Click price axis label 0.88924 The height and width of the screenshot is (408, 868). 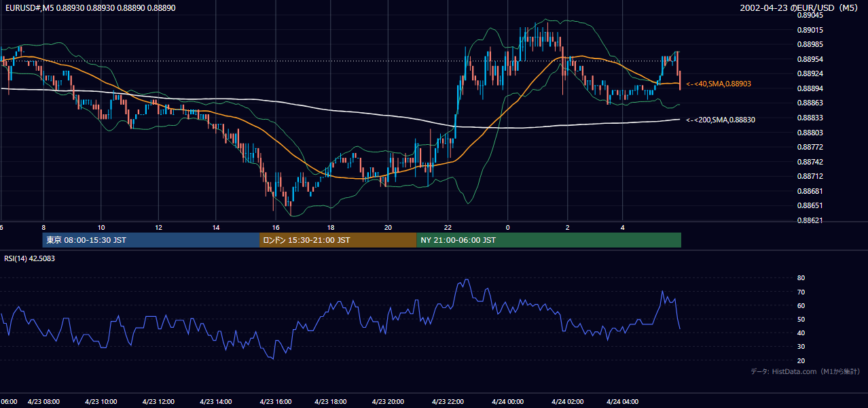[x=810, y=73]
